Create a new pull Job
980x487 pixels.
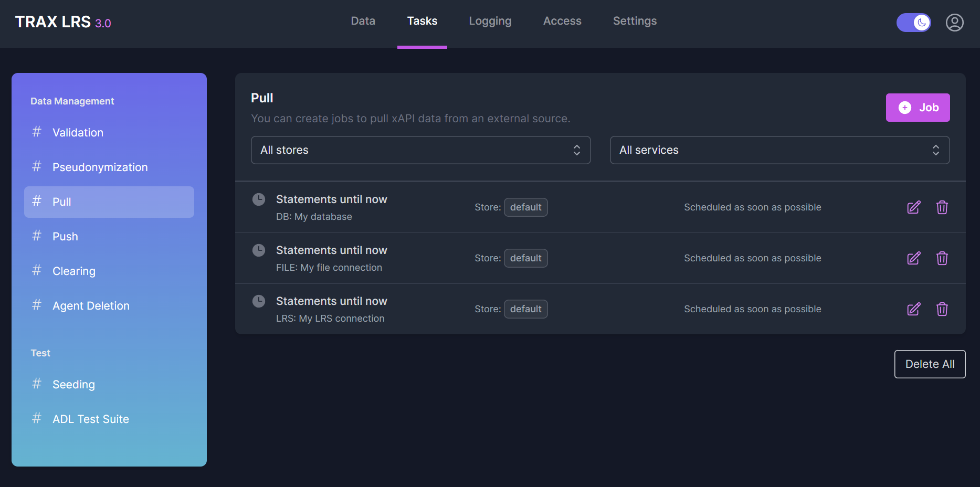pyautogui.click(x=918, y=108)
